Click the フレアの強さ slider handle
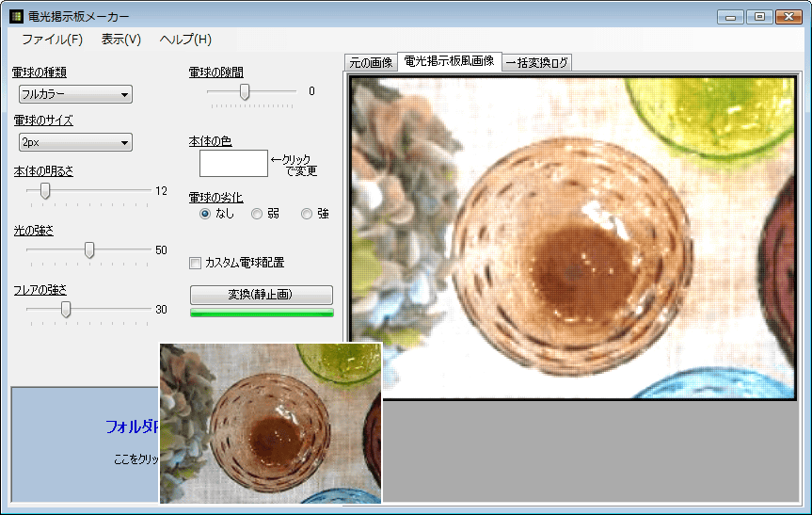Screen dimensions: 812x515 coord(66,310)
